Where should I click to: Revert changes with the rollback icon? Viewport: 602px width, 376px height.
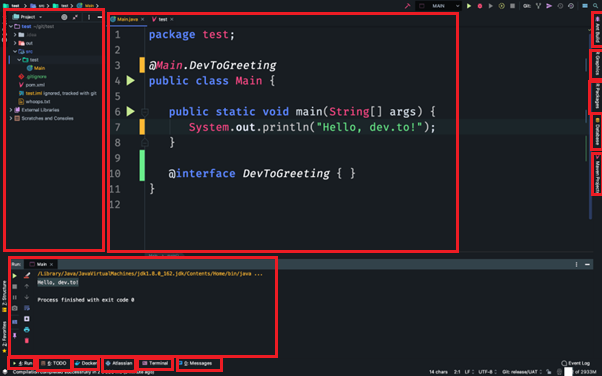[x=571, y=6]
